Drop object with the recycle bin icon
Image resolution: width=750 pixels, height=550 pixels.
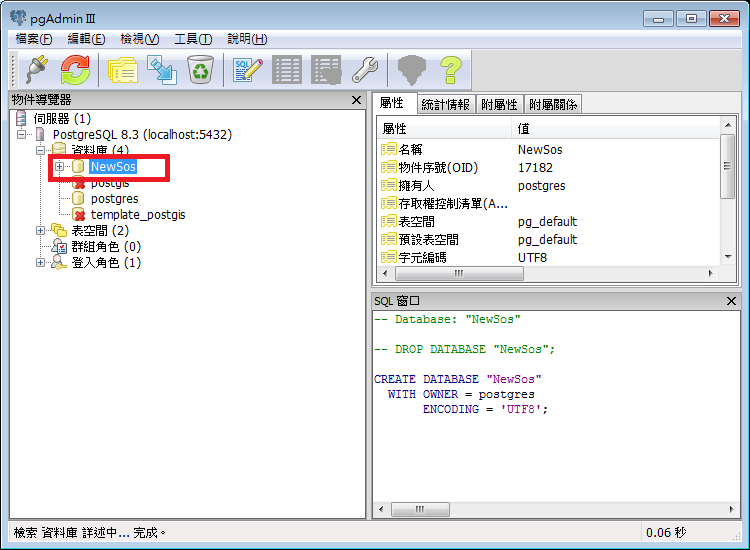click(200, 70)
